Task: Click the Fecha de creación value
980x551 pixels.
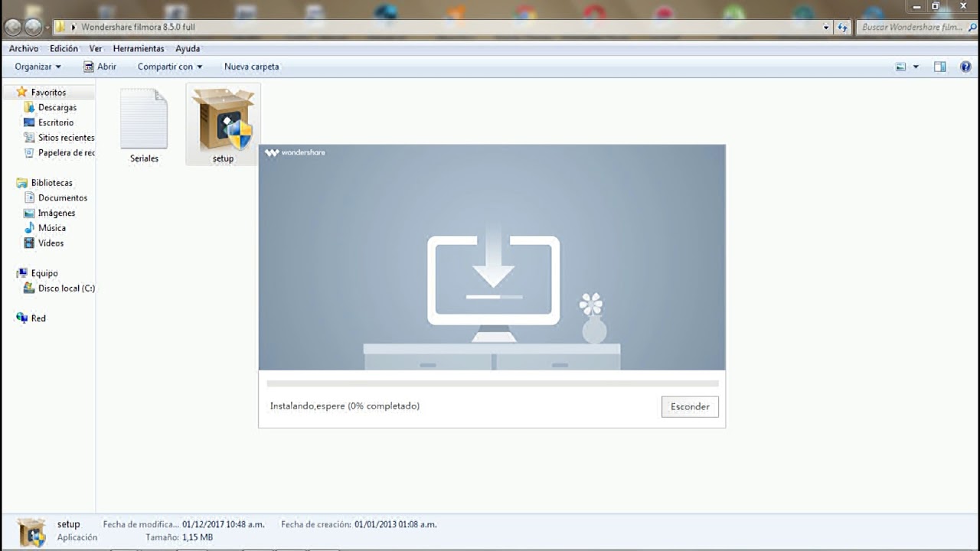Action: tap(396, 524)
